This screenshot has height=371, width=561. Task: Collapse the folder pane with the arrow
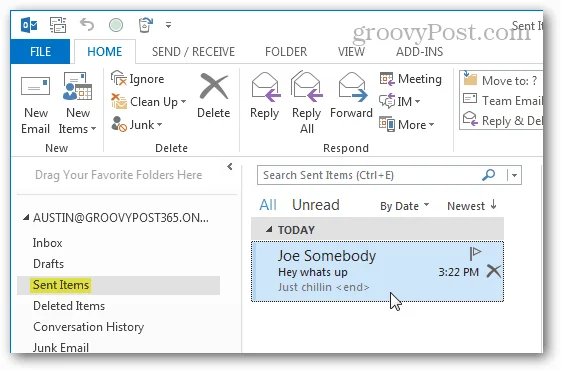(230, 167)
